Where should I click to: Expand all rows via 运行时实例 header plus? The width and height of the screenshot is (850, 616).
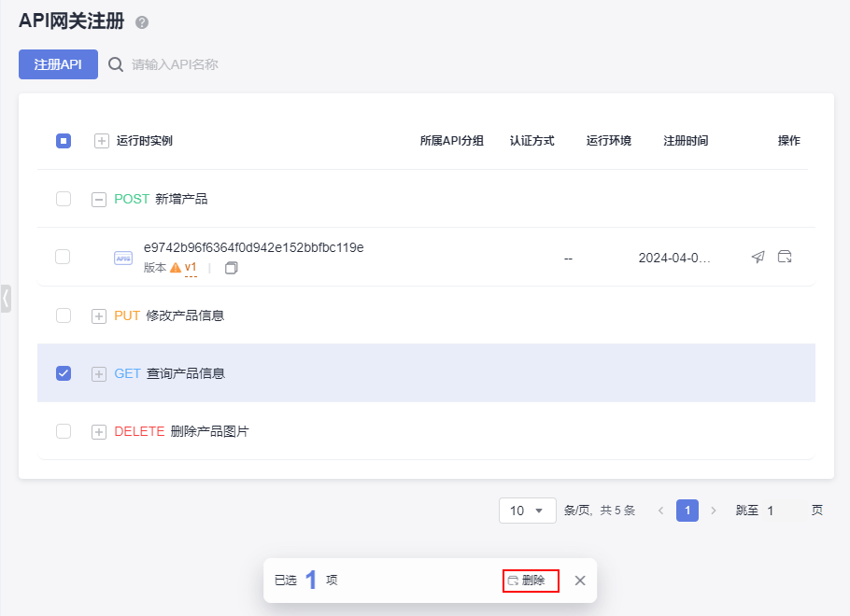point(102,141)
